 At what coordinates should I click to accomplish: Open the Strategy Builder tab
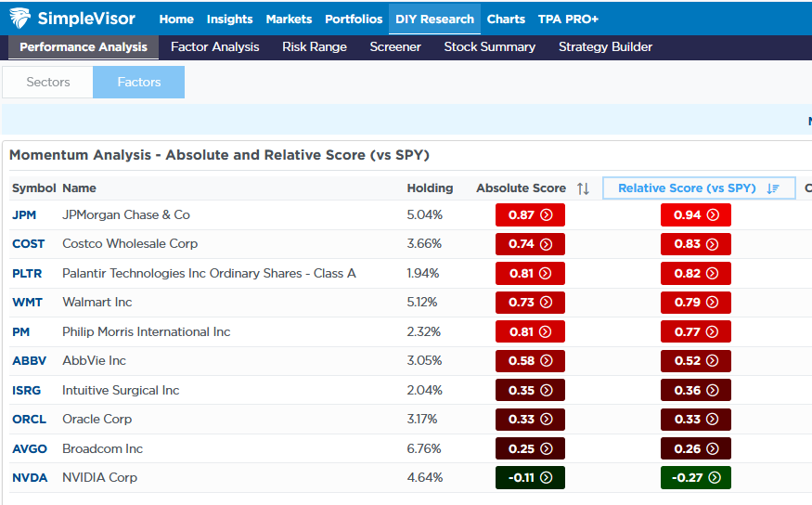605,47
